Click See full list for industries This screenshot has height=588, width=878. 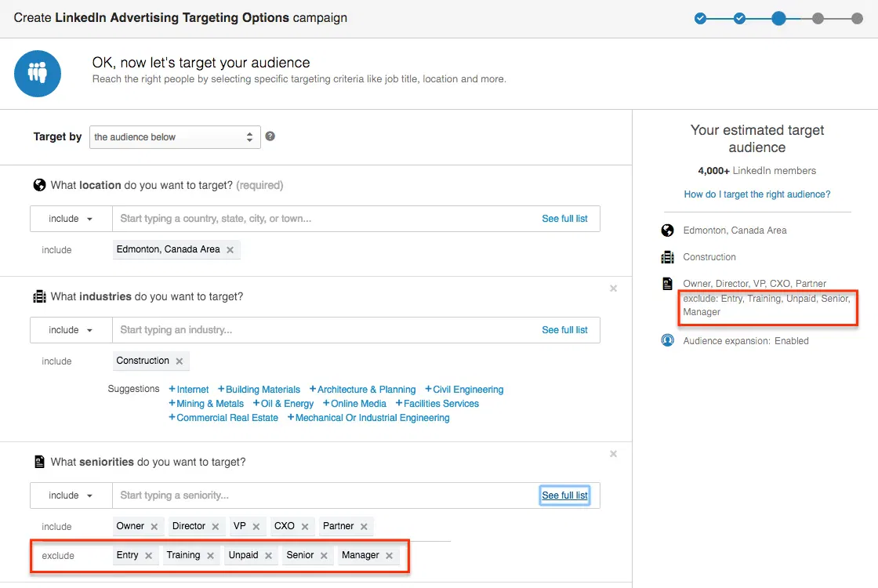click(x=565, y=329)
